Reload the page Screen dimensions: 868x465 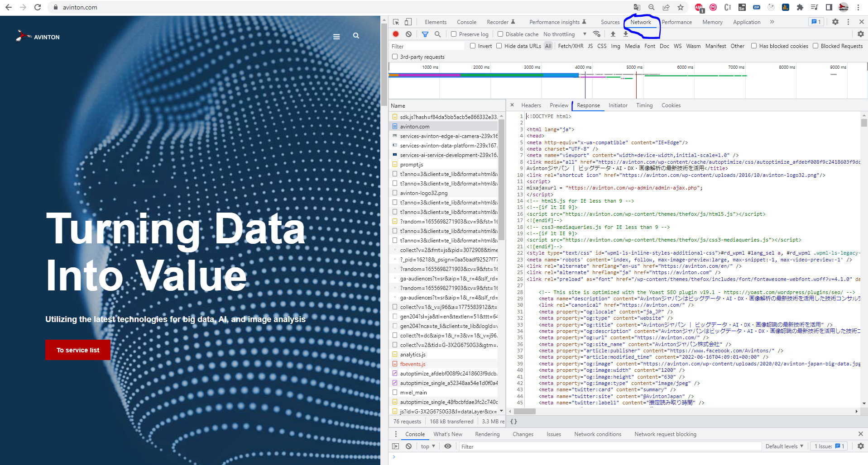38,7
